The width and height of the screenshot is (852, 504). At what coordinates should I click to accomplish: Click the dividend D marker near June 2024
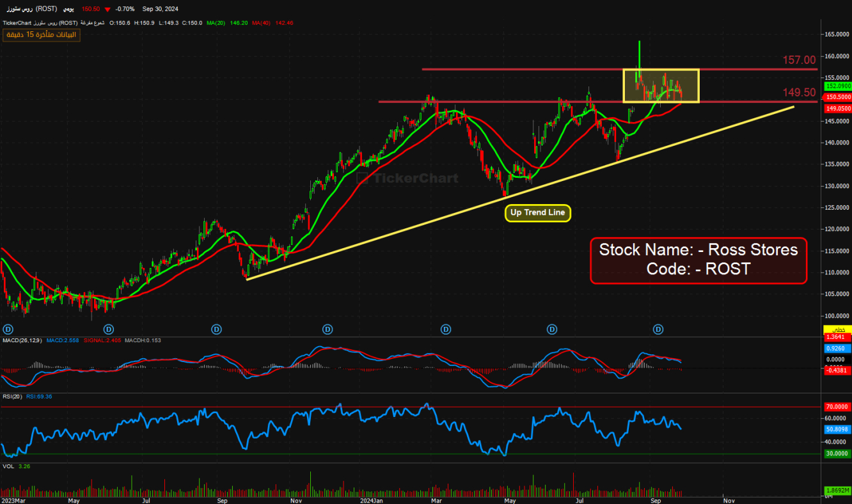pyautogui.click(x=552, y=329)
